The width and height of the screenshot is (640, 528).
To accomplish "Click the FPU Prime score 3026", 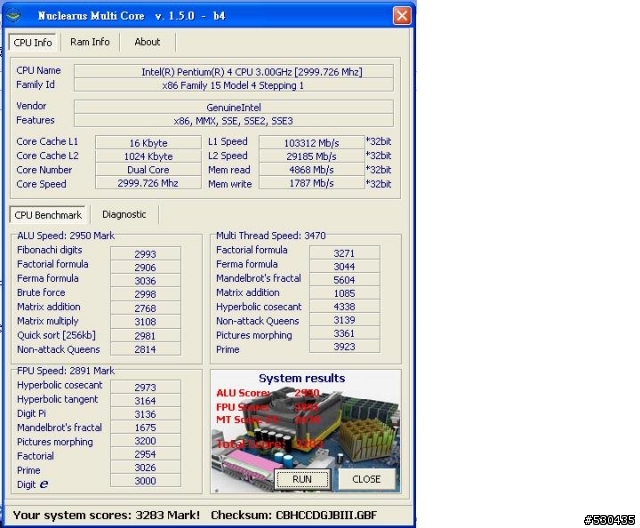I will [x=145, y=467].
